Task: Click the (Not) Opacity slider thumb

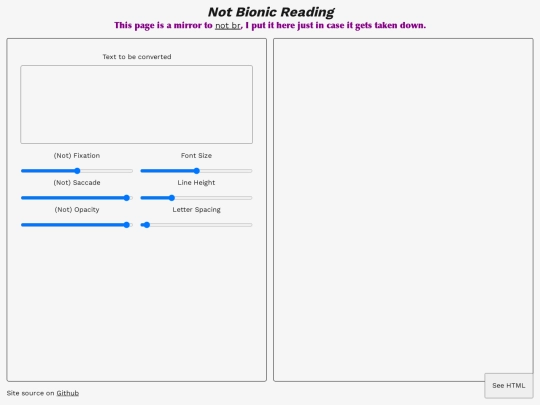Action: [126, 225]
